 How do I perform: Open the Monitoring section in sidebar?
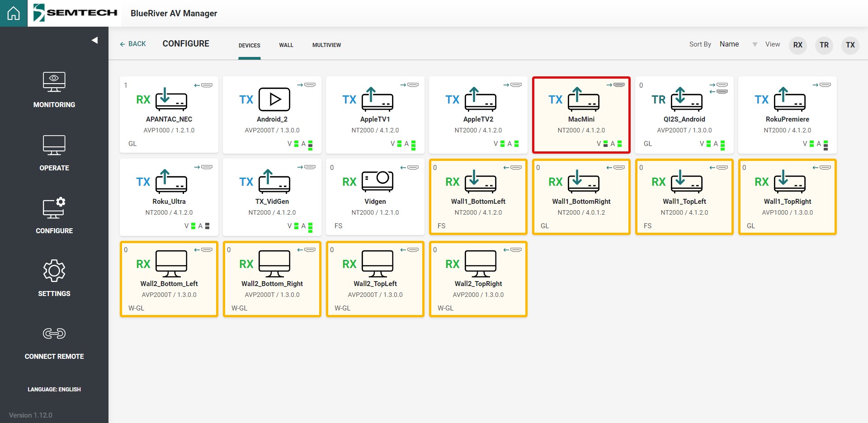54,82
